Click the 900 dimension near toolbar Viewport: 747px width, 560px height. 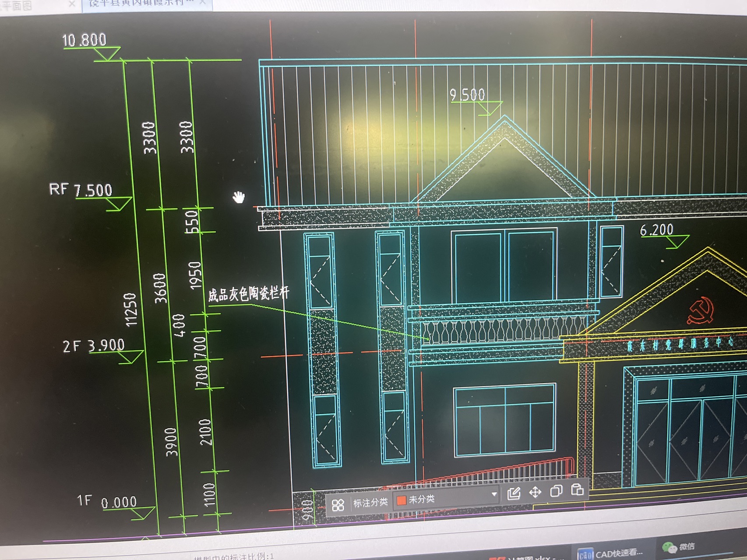308,511
